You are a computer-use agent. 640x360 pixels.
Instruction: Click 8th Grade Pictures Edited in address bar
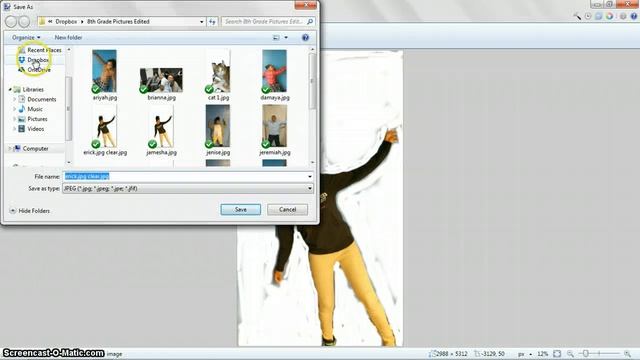tap(118, 22)
